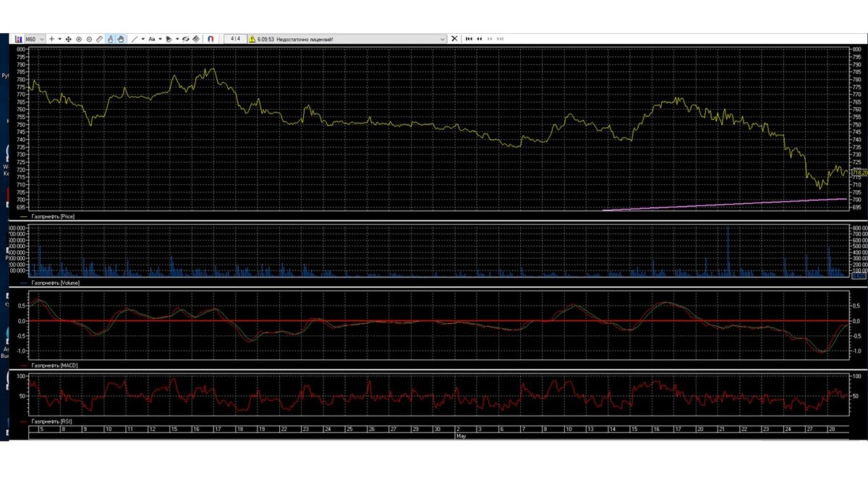Select the crosshair cursor tool
Image resolution: width=868 pixels, height=488 pixels.
[x=51, y=39]
